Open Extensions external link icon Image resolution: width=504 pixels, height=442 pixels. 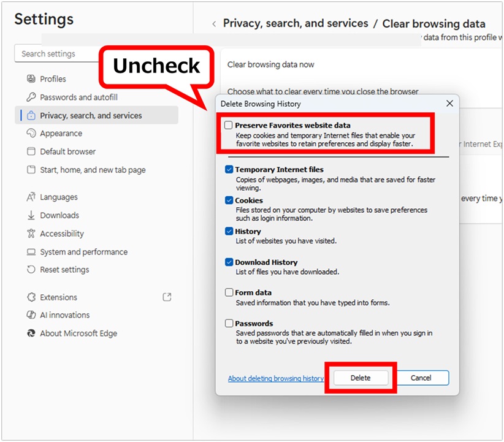click(167, 297)
